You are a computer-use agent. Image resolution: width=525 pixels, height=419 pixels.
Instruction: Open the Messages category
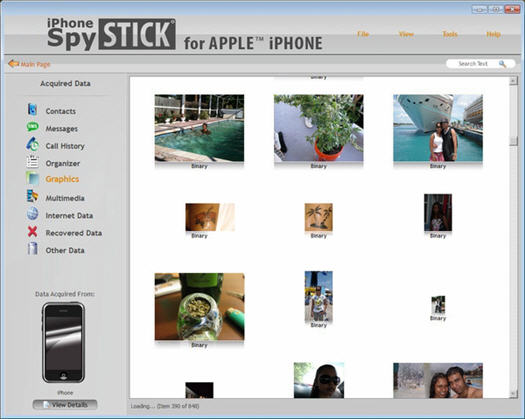pos(62,129)
